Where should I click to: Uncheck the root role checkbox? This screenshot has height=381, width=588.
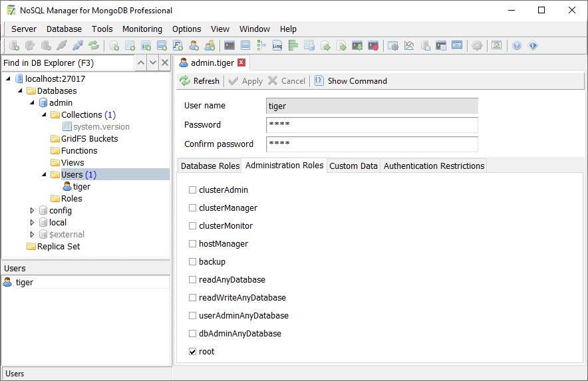193,352
